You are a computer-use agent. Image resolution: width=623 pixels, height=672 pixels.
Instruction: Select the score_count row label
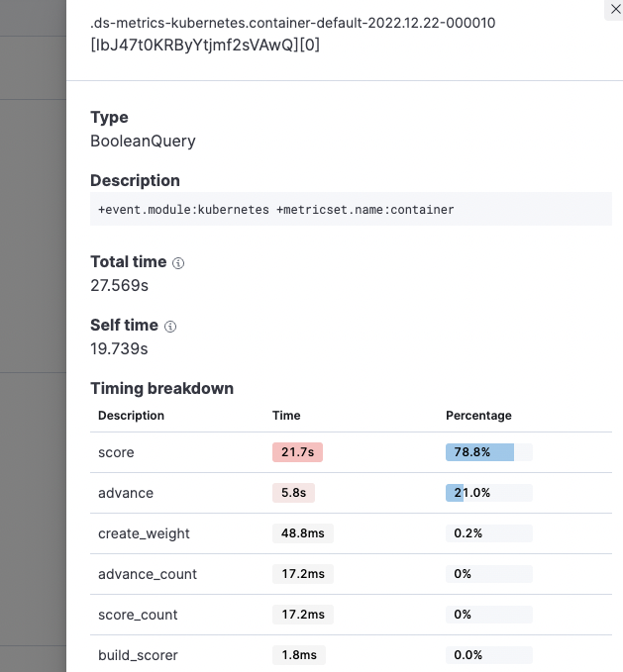(x=138, y=615)
